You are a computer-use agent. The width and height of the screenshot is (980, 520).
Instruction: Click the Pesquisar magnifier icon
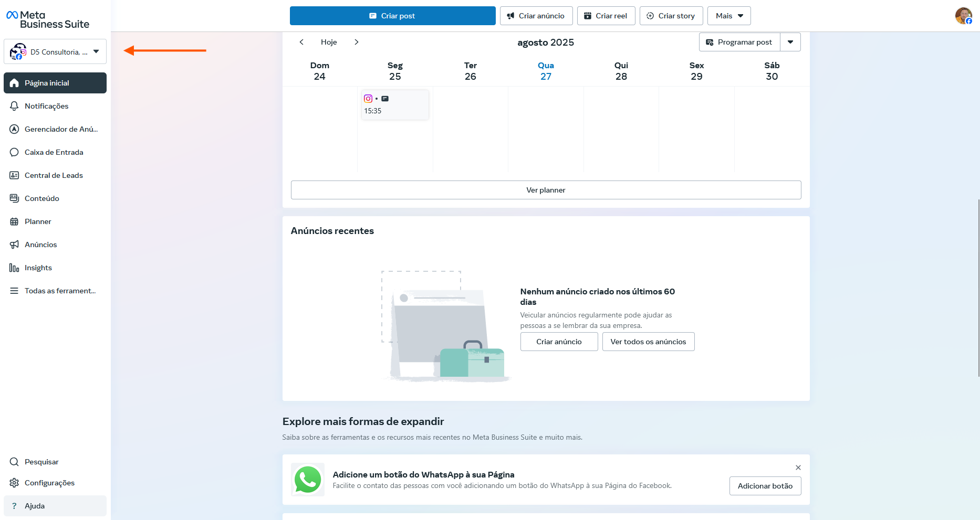tap(14, 462)
